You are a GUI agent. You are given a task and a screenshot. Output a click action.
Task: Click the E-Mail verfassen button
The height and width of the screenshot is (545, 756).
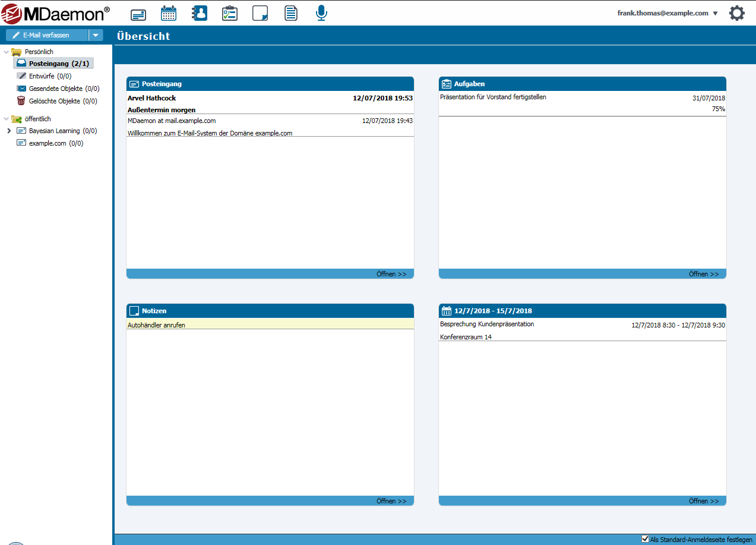[x=47, y=35]
